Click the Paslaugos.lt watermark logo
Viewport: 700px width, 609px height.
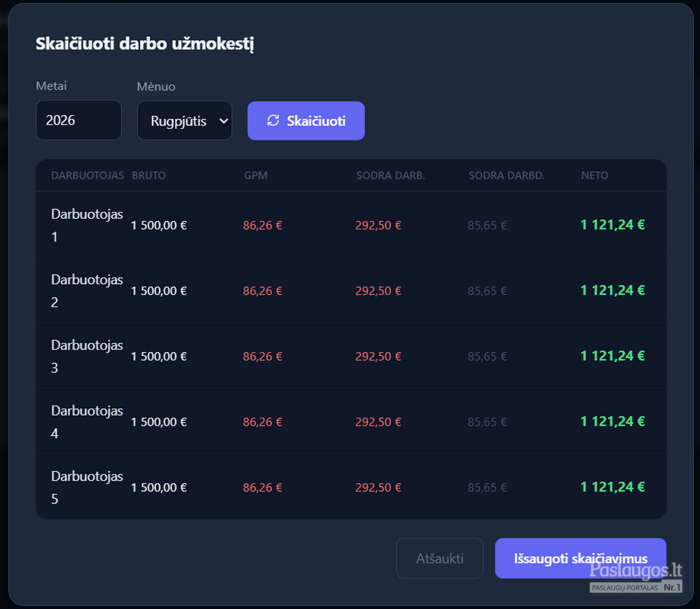(636, 577)
